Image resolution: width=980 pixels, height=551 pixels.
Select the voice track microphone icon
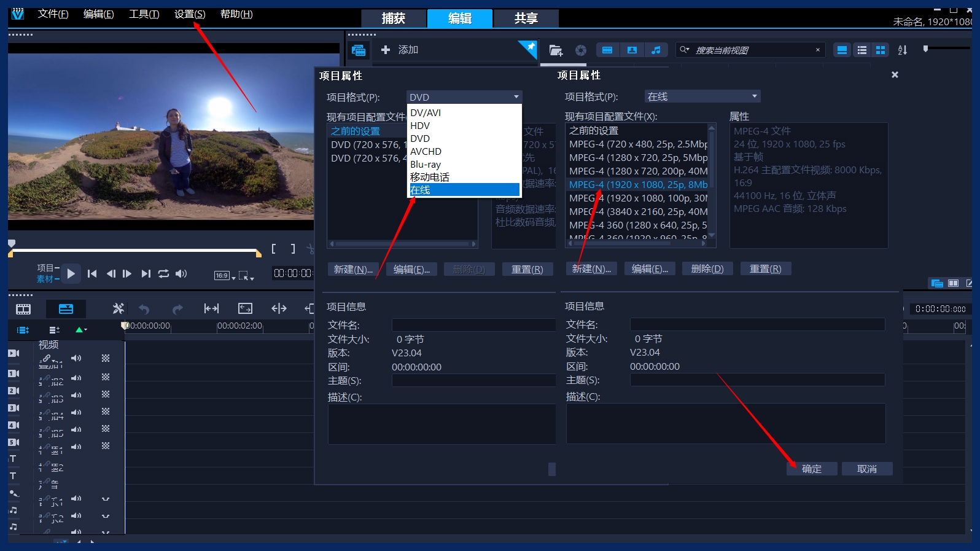(14, 493)
